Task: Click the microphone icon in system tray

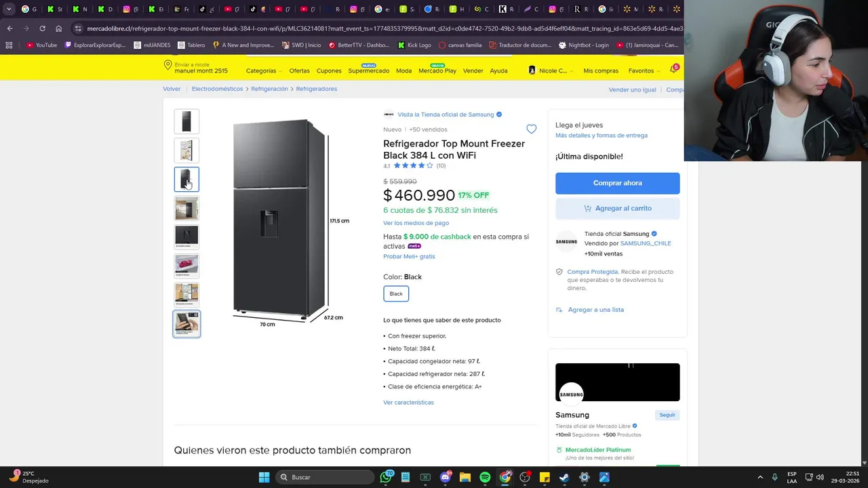Action: click(774, 477)
